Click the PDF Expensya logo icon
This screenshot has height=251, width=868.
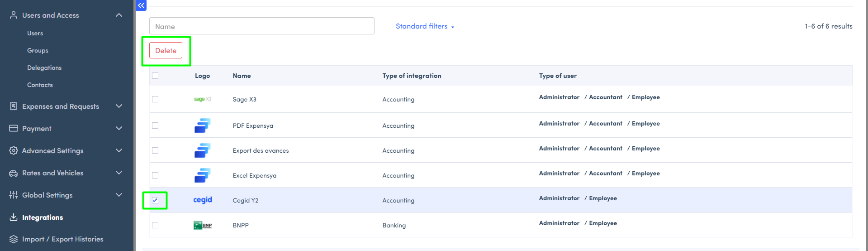[202, 125]
